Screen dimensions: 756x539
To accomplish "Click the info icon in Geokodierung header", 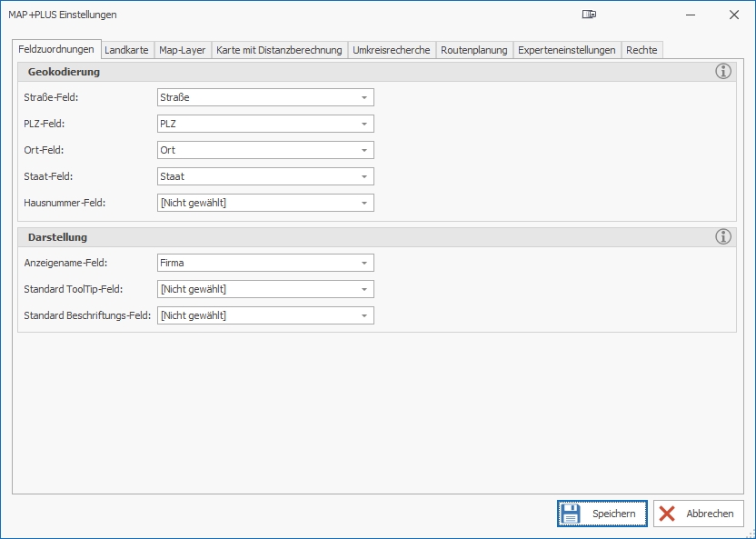I will [723, 72].
